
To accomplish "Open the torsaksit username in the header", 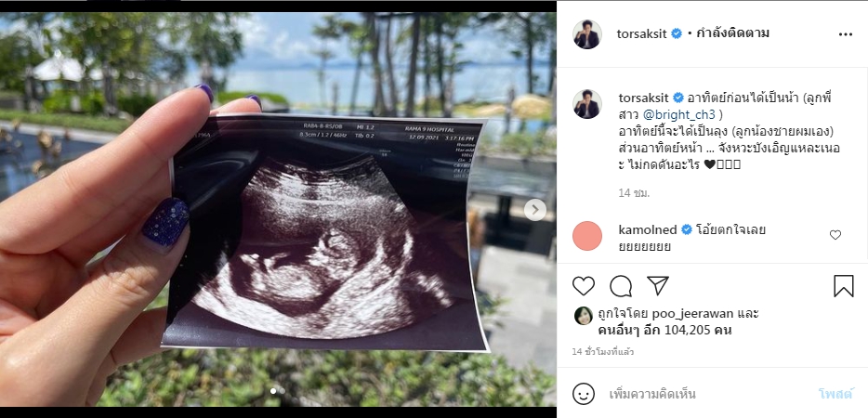I will pos(641,33).
